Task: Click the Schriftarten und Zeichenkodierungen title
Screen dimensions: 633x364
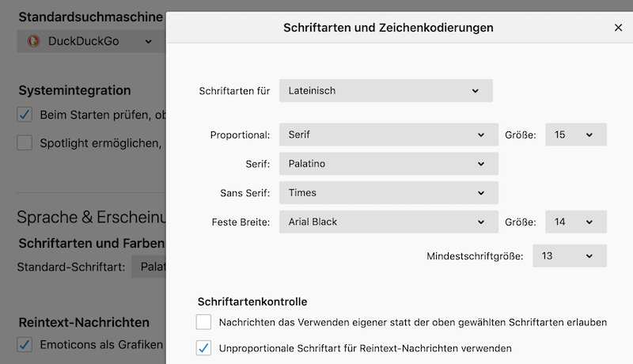Action: tap(388, 28)
